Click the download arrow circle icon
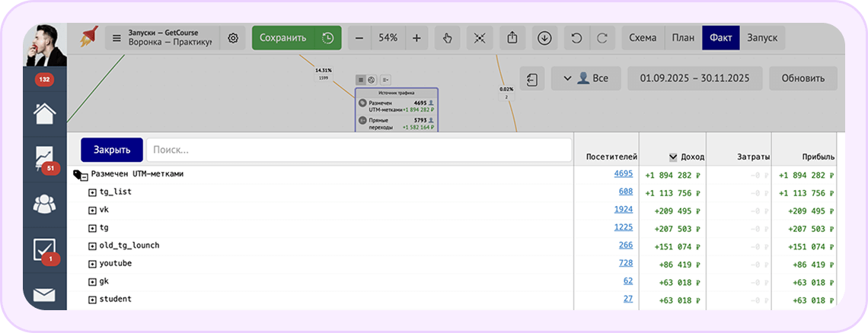The width and height of the screenshot is (868, 333). point(544,38)
